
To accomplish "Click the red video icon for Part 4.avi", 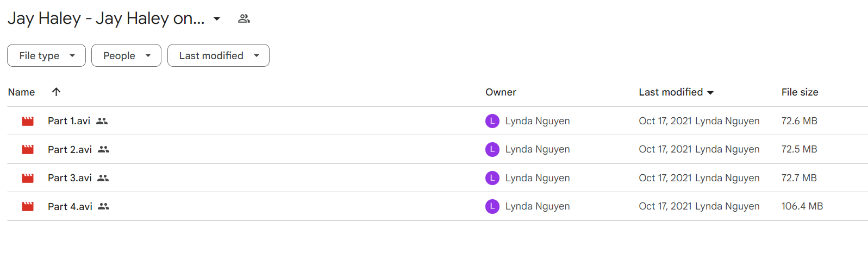I will click(x=28, y=206).
